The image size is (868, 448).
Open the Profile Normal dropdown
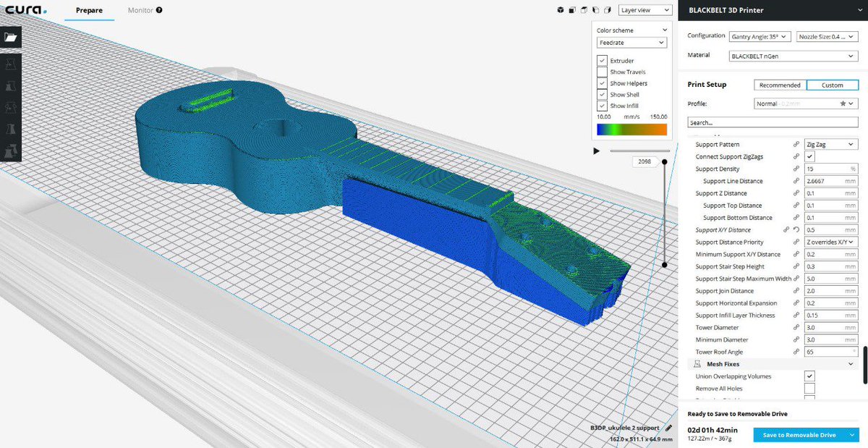806,103
